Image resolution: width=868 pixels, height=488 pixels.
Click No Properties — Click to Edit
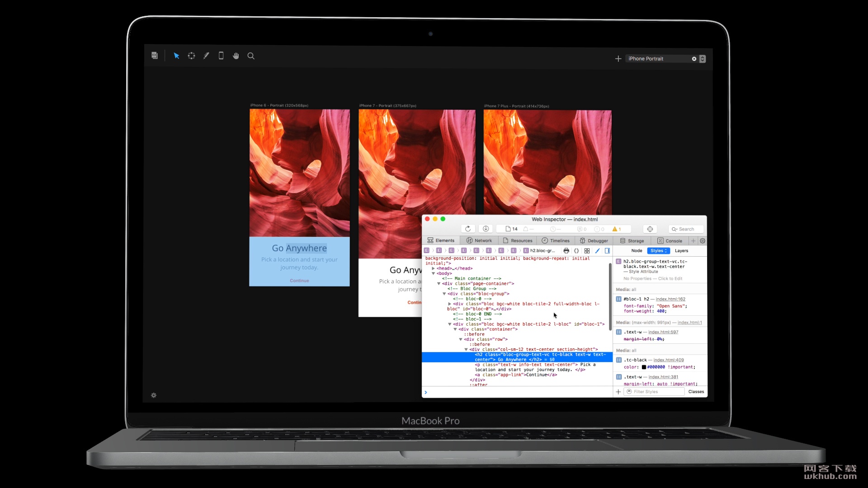(x=653, y=279)
